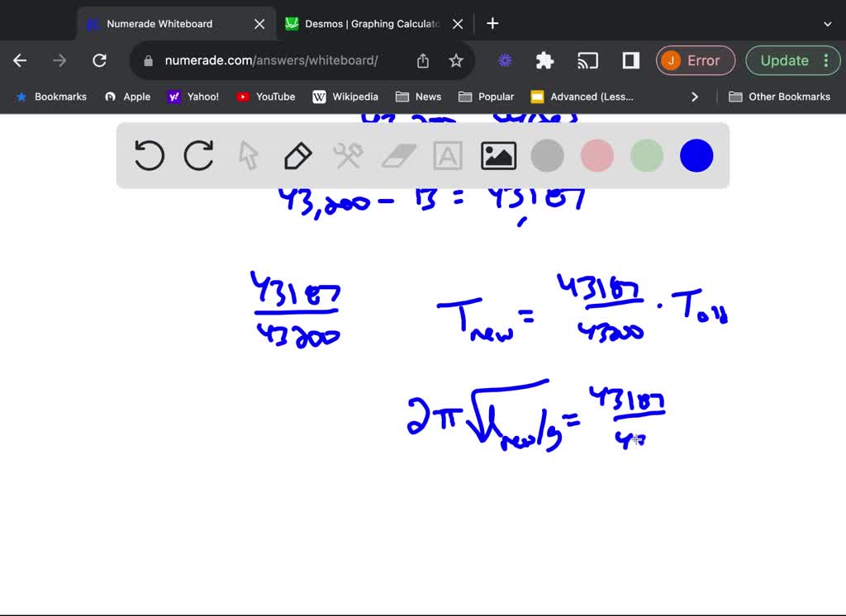Select the eraser tool
Screen dimensions: 846x616
coord(399,156)
